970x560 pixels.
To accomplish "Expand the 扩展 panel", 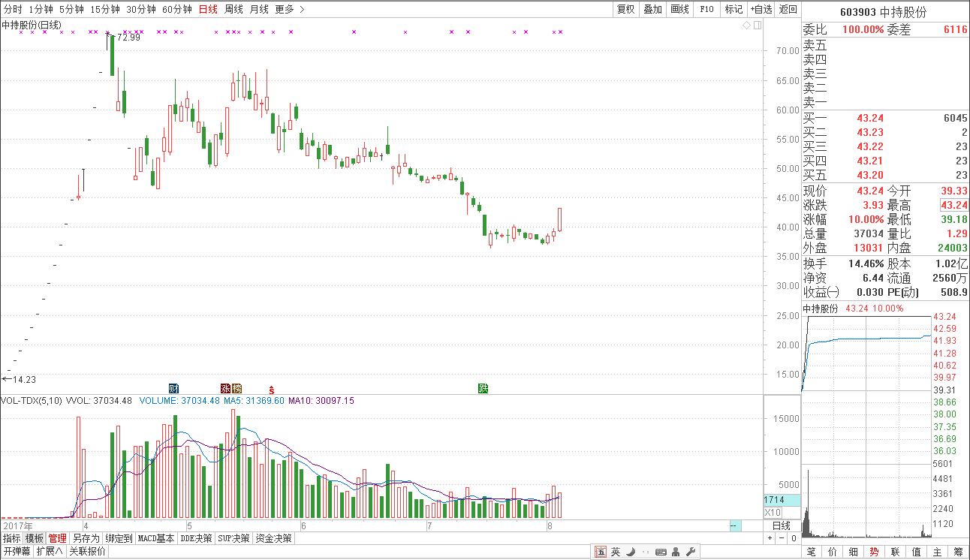I will click(x=50, y=552).
